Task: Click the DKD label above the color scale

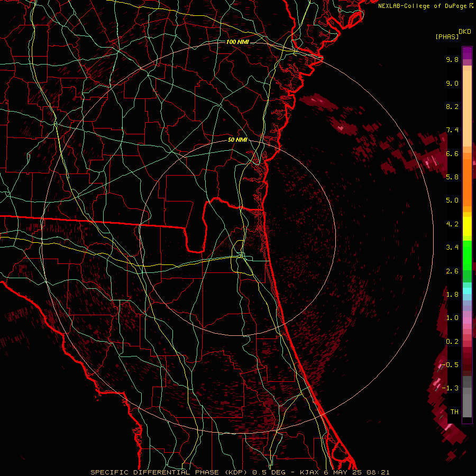Action: pos(465,32)
